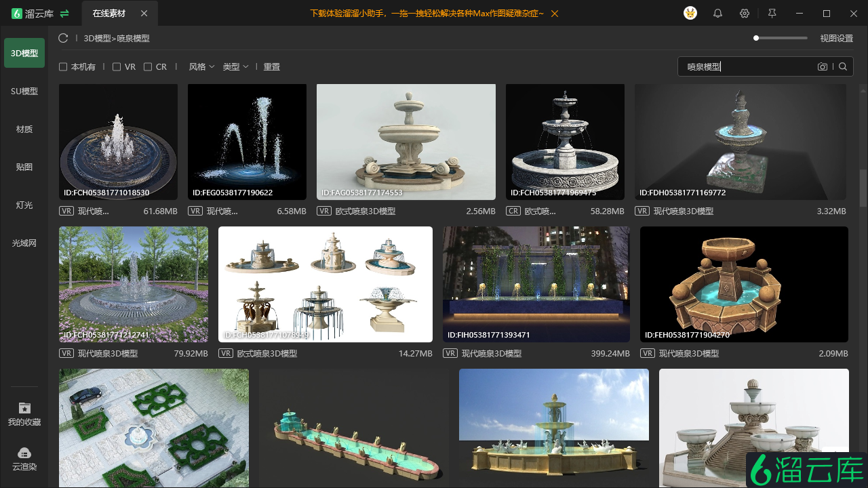Click VR badge of the 14.27MB model

tap(226, 353)
